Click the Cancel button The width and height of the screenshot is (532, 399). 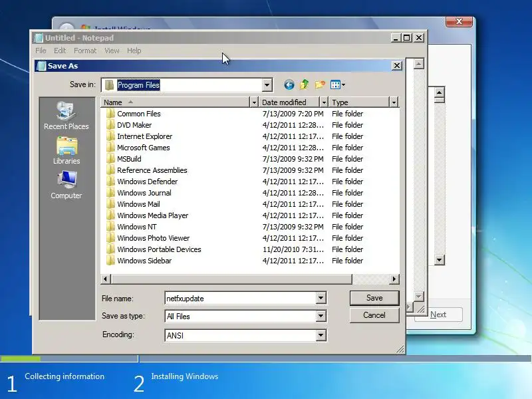(x=374, y=315)
